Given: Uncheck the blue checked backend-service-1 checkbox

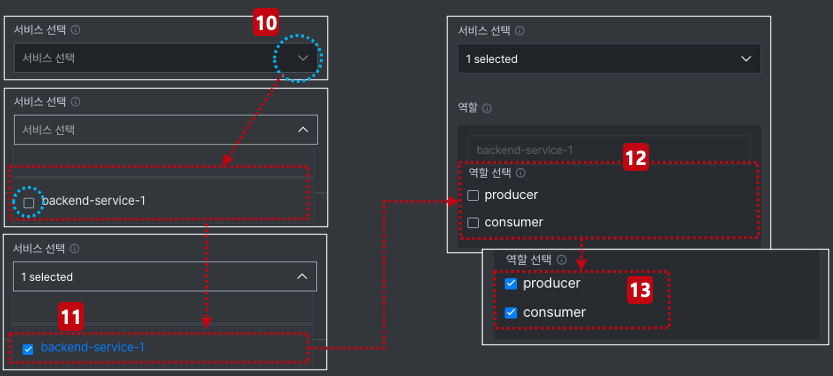Looking at the screenshot, I should [x=28, y=349].
